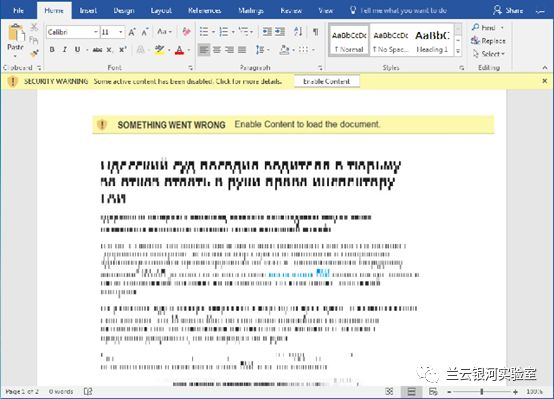This screenshot has width=554, height=399.
Task: Click the Replace button in Editing
Action: point(488,41)
